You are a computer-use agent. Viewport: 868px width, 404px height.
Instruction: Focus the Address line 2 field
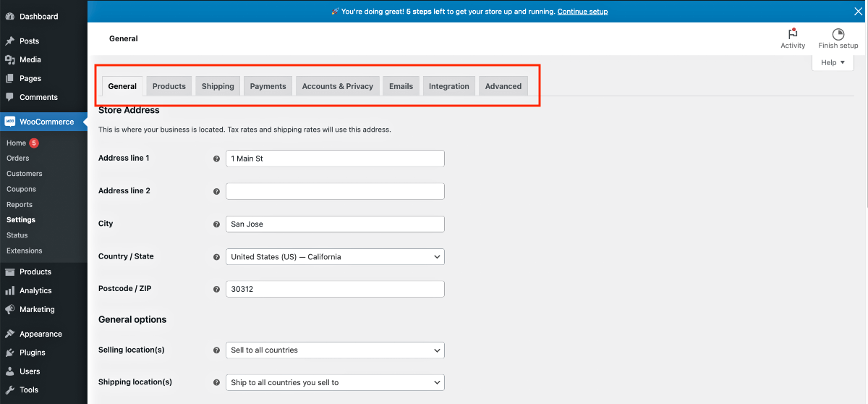[x=335, y=191]
